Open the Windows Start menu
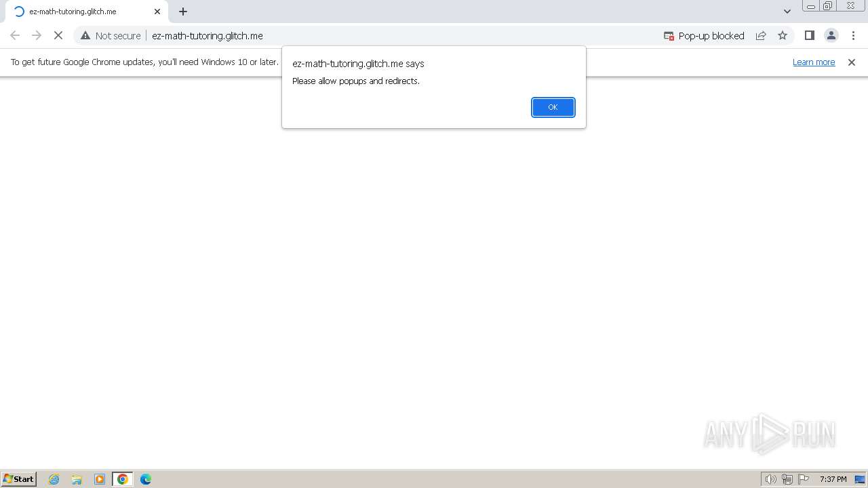The width and height of the screenshot is (868, 488). click(19, 479)
